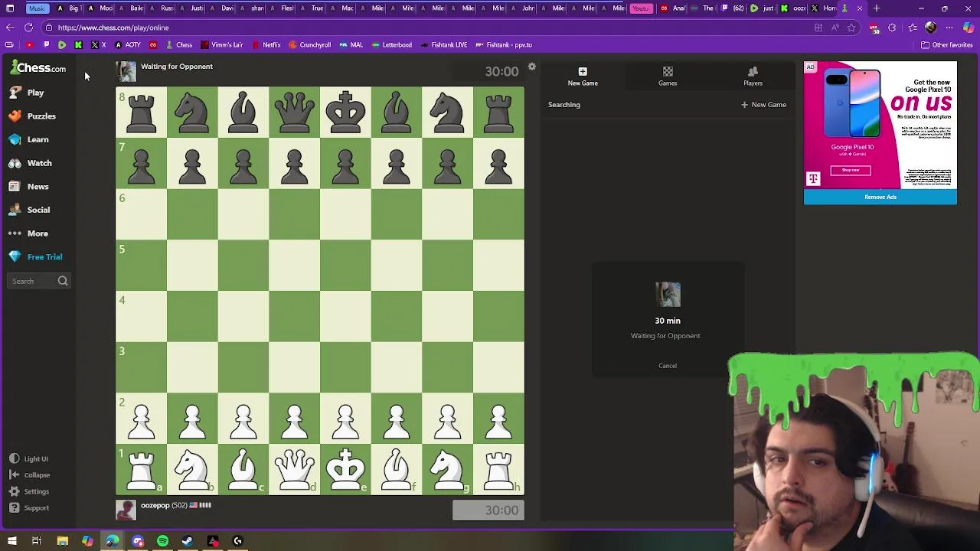
Task: Open the Play menu in sidebar
Action: point(27,93)
